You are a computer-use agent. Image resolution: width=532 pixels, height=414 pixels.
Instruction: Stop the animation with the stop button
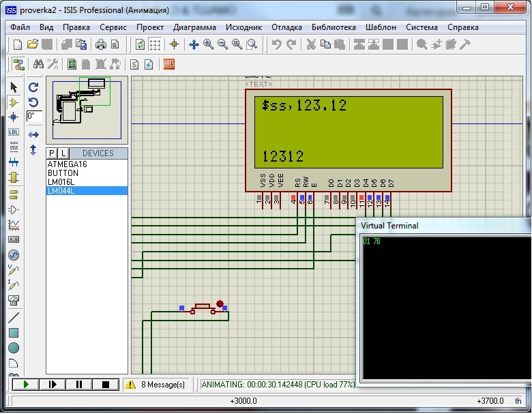point(105,385)
